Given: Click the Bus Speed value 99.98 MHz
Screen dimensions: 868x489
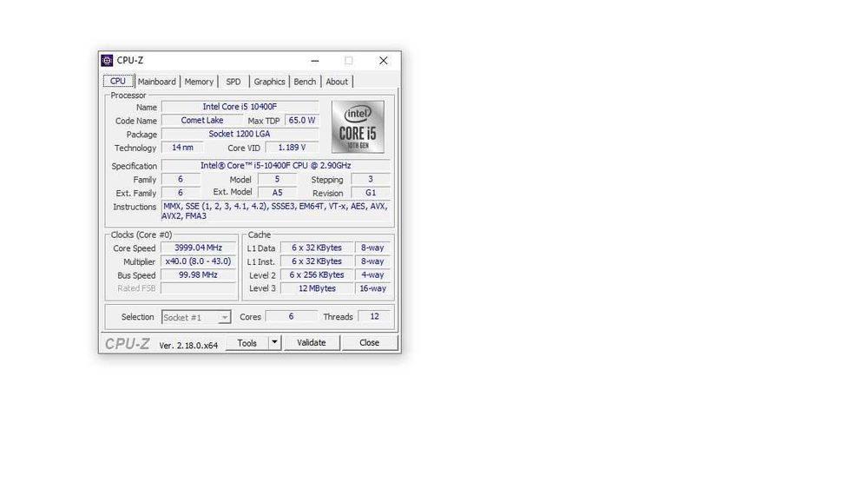Looking at the screenshot, I should pos(198,274).
